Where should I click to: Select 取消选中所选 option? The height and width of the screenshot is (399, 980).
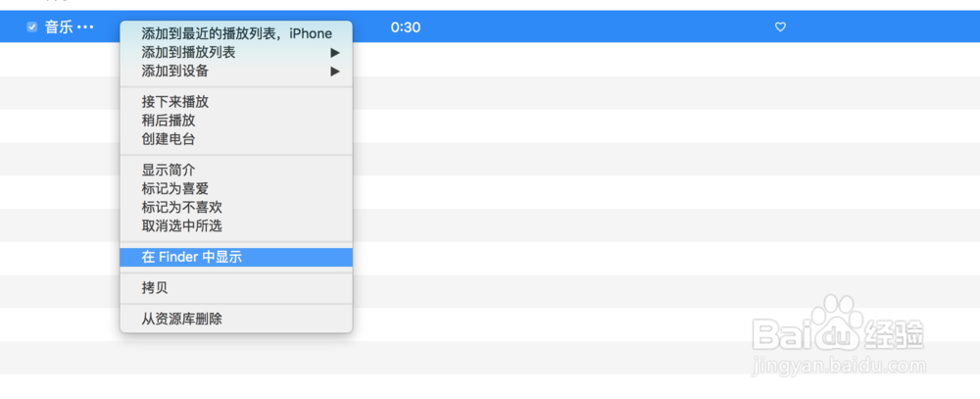[181, 225]
